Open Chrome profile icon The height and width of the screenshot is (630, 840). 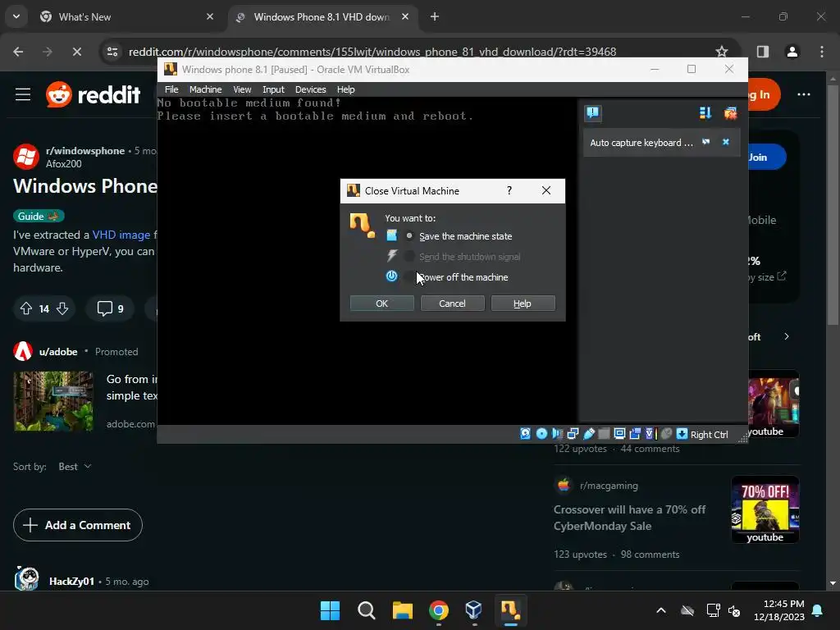click(x=792, y=52)
